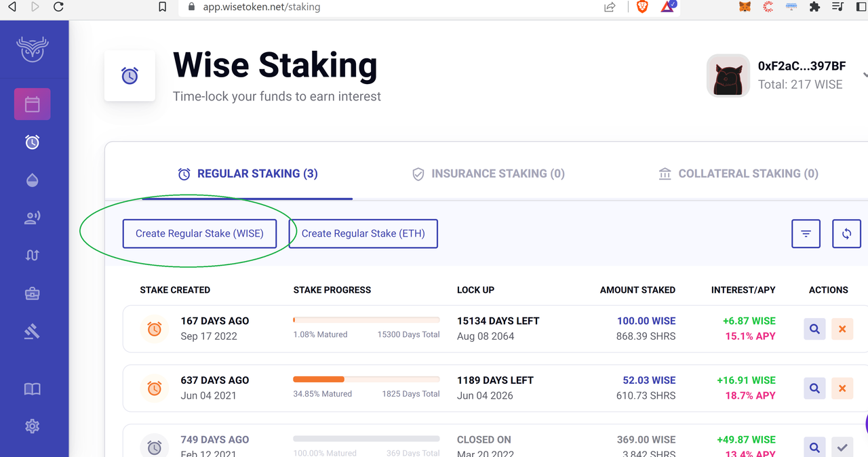Click the +6.87 WISE interest value
868x457 pixels.
(749, 321)
